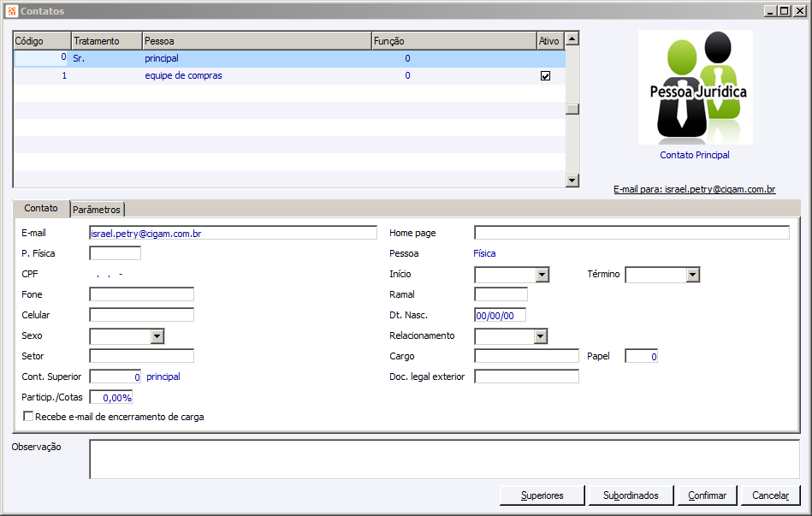Expand the Relacionamento dropdown
The image size is (812, 516).
[541, 336]
